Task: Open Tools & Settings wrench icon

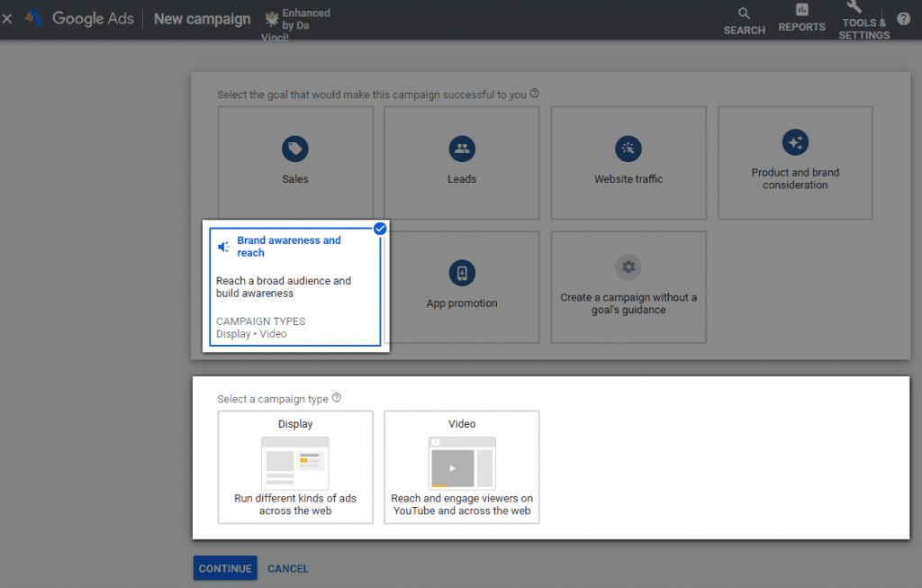Action: pos(854,7)
